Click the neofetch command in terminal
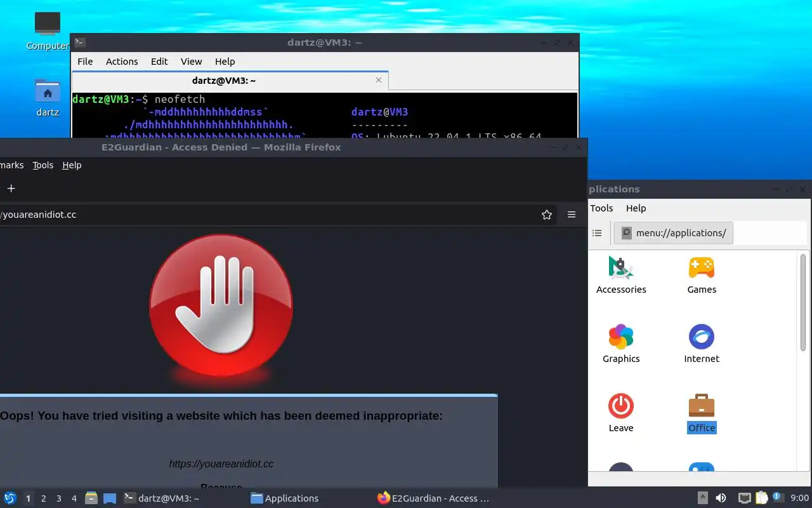Screen dimensions: 812x508 [x=180, y=99]
